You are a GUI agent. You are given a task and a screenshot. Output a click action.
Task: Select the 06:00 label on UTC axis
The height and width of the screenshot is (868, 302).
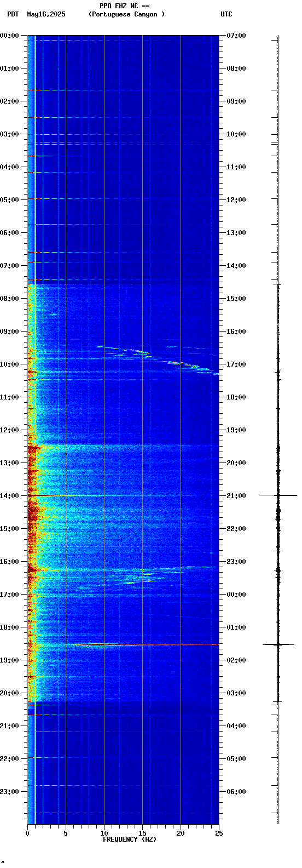coord(236,792)
